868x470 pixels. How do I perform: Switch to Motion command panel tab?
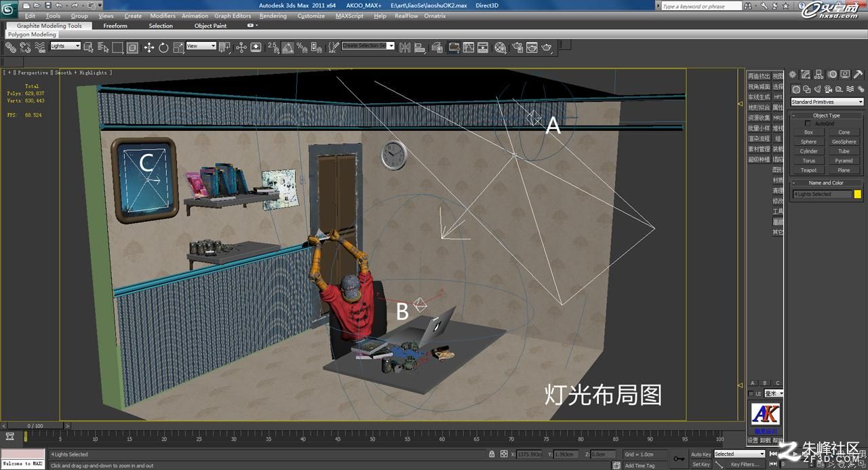(x=833, y=75)
